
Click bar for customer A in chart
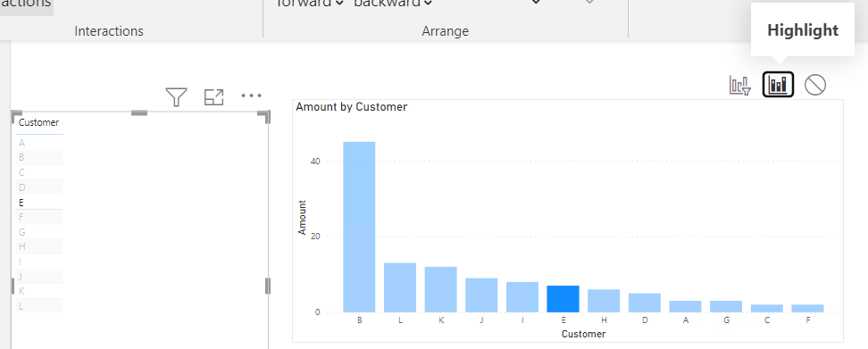tap(685, 306)
